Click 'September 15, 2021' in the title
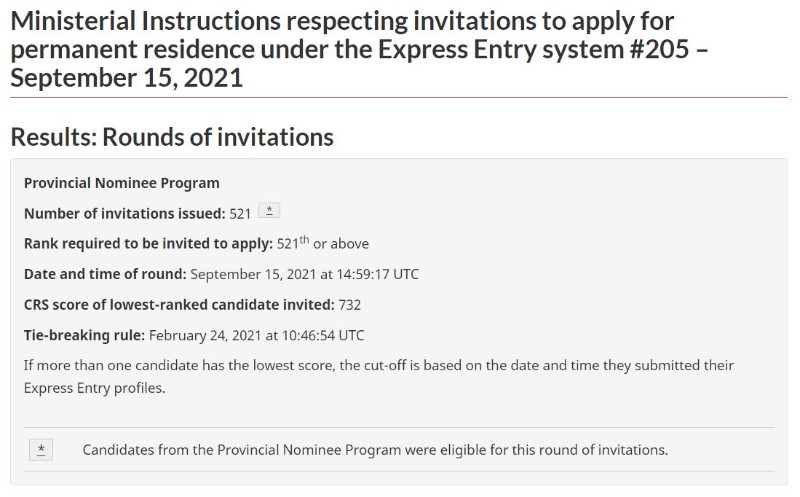The image size is (800, 497). coord(127,78)
